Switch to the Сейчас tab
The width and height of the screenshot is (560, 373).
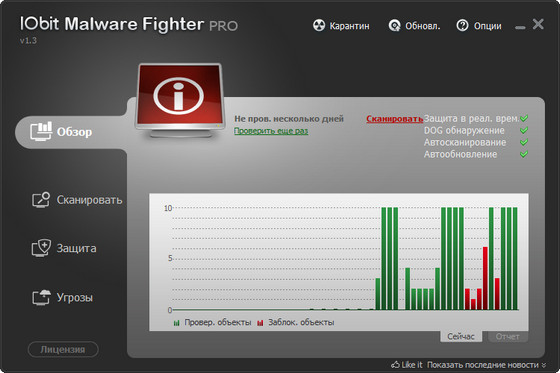(461, 336)
